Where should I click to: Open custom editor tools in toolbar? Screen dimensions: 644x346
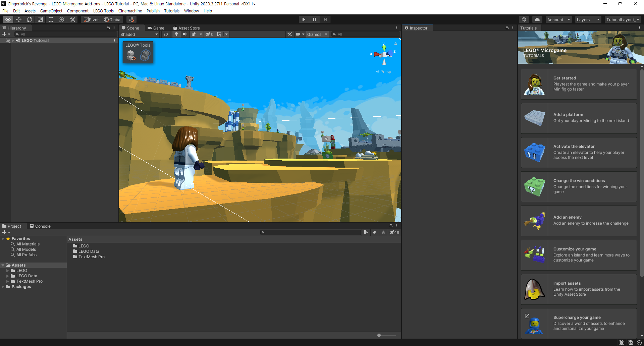pos(72,19)
